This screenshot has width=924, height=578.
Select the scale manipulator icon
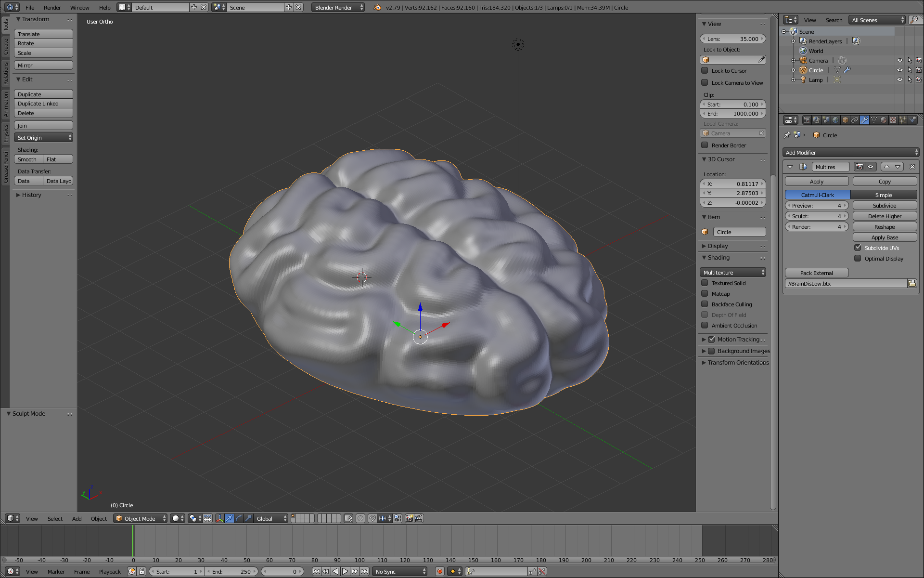pos(248,518)
